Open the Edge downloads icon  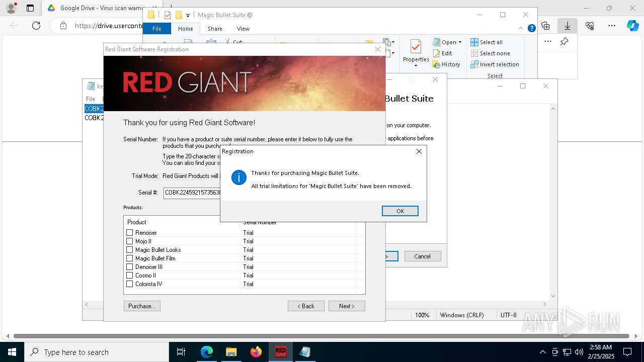coord(568,26)
